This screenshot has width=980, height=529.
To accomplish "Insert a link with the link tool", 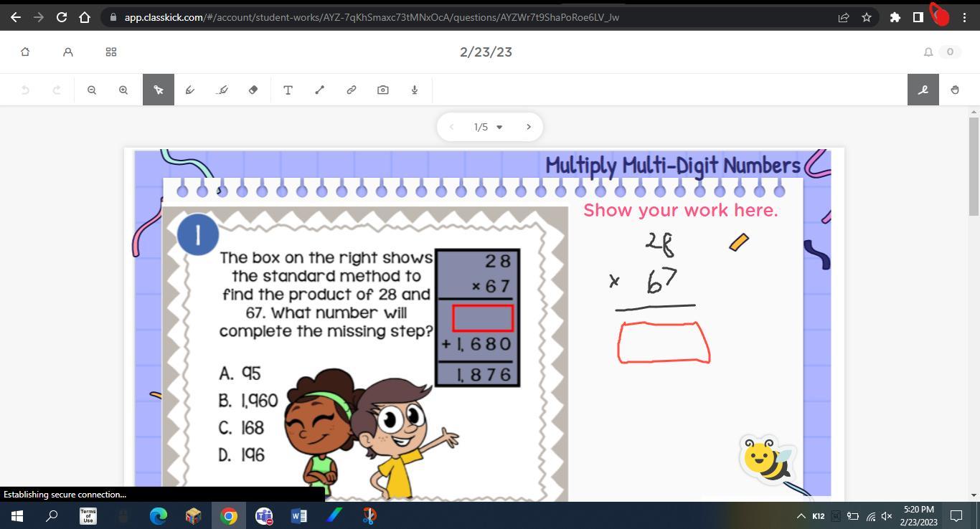I will pos(351,90).
